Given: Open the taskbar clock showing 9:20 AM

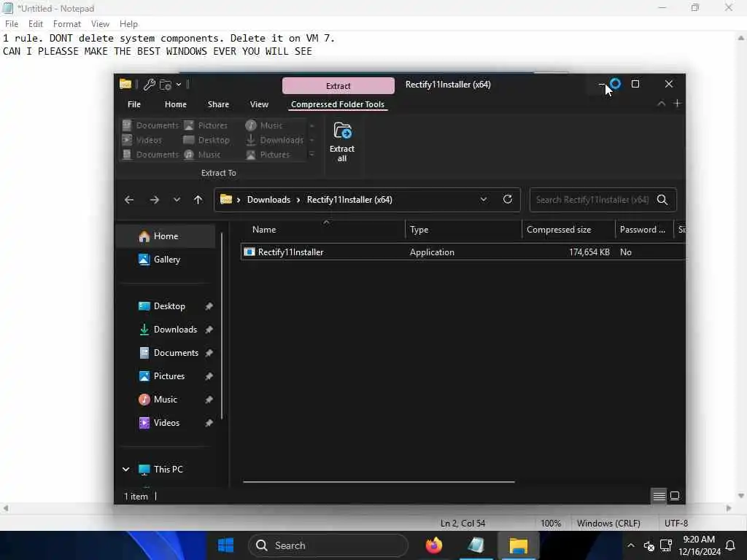Looking at the screenshot, I should 700,545.
